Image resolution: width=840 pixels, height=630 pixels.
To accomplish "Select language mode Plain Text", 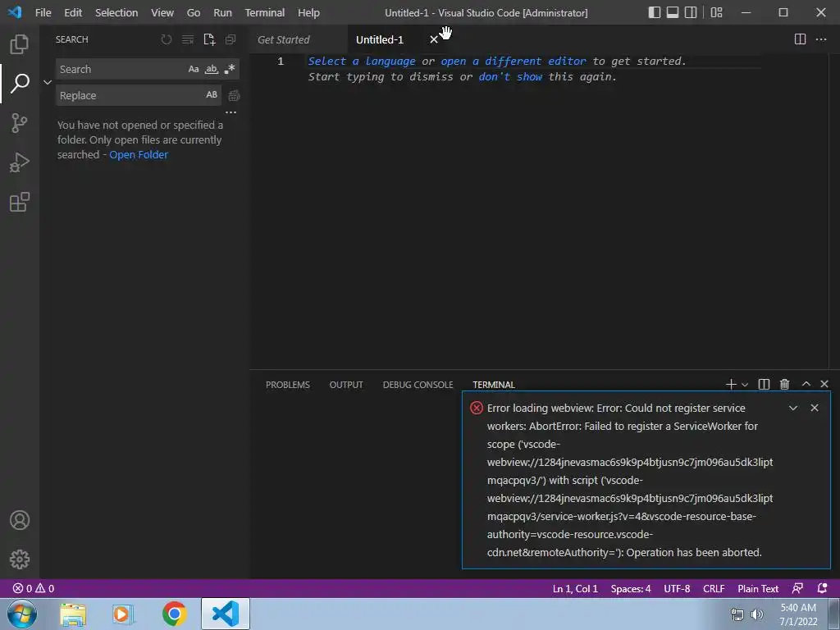I will point(757,588).
